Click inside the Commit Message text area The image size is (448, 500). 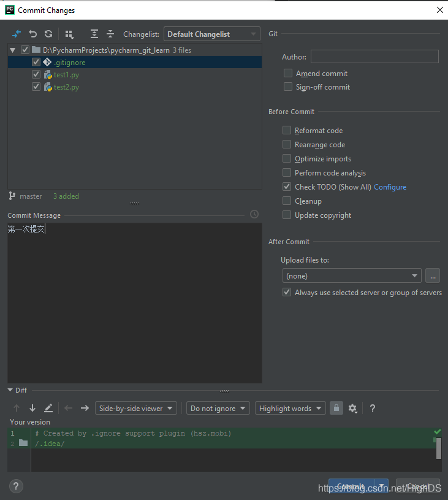pos(135,303)
